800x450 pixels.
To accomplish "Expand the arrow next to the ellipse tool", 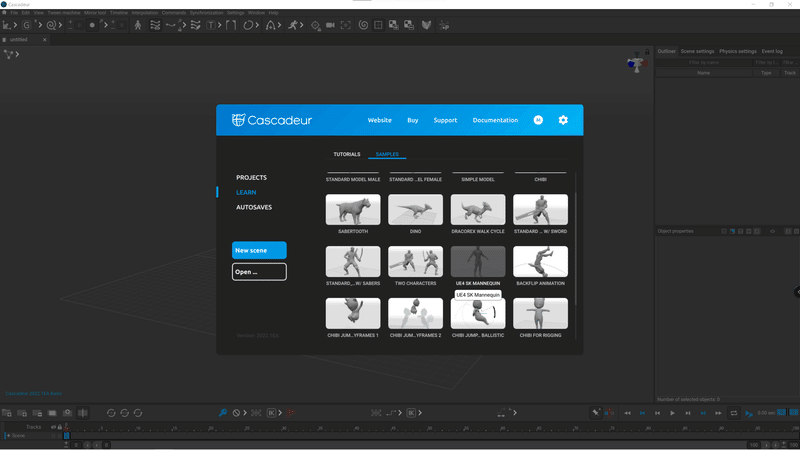I will 257,25.
